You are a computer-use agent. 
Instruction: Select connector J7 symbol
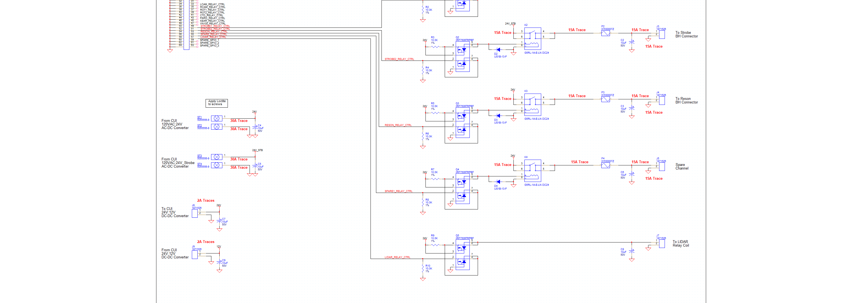(662, 244)
